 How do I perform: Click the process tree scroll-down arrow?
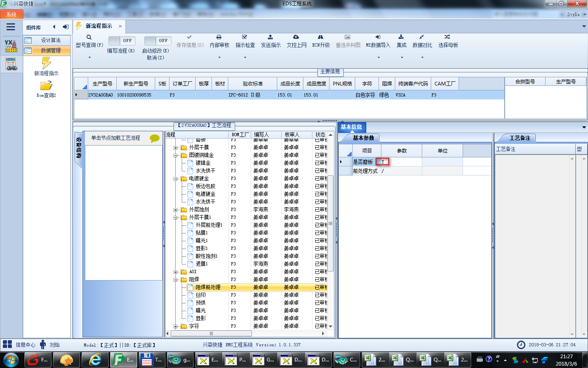click(x=331, y=326)
